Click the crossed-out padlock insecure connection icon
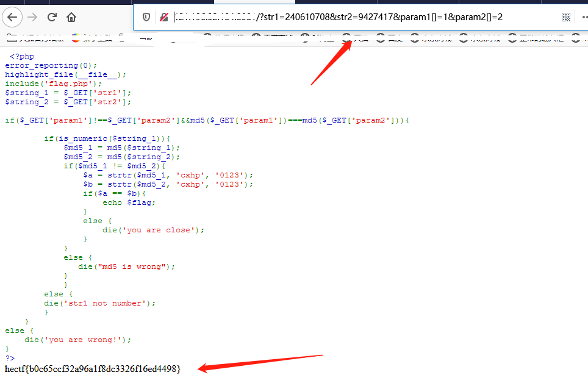 pos(164,17)
